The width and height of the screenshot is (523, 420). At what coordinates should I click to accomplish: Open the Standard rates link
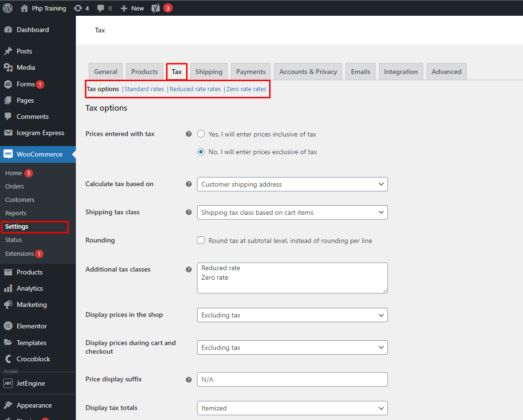tap(144, 89)
